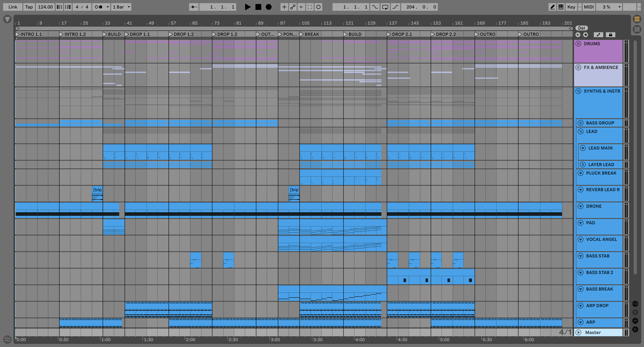This screenshot has height=347, width=644.
Task: Jump to the DROP 2.1 locator
Action: [x=389, y=34]
